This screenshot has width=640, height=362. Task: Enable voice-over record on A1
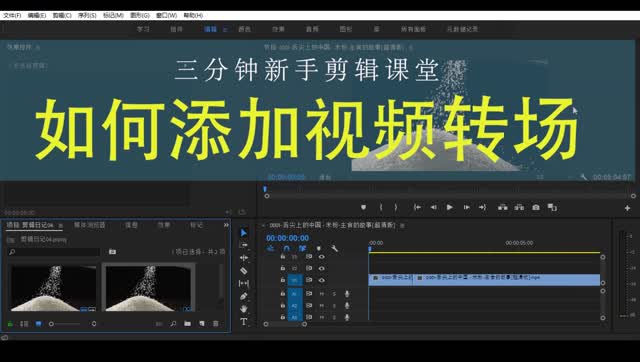[x=347, y=293]
